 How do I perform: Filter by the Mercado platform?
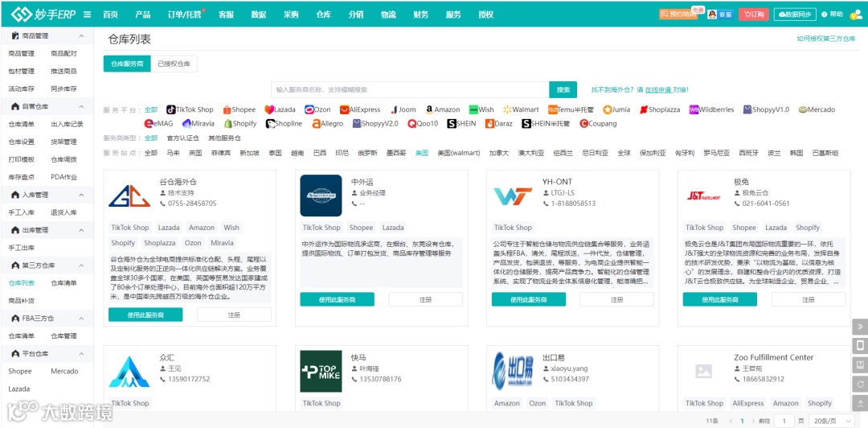tap(817, 109)
